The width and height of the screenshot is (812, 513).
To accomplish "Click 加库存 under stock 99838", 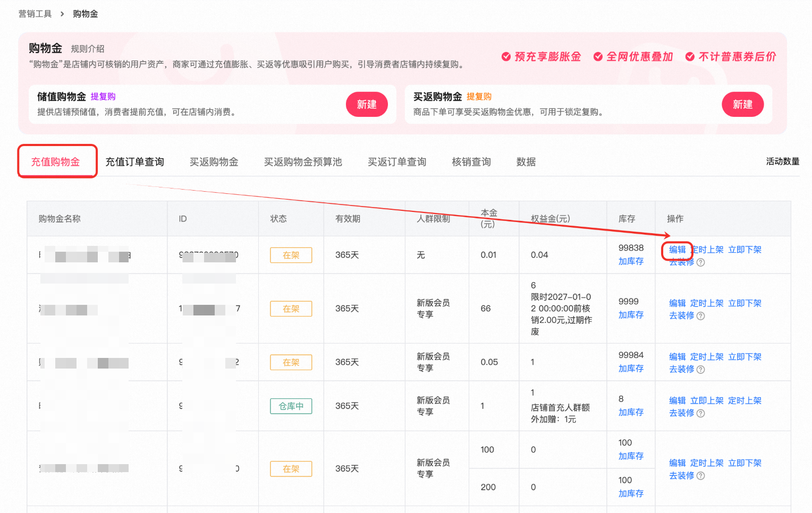I will point(631,261).
